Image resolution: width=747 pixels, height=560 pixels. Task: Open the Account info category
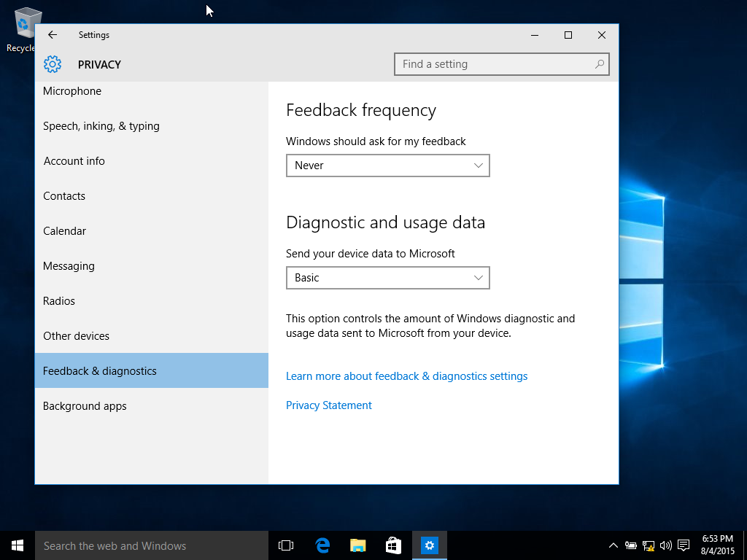coord(152,161)
